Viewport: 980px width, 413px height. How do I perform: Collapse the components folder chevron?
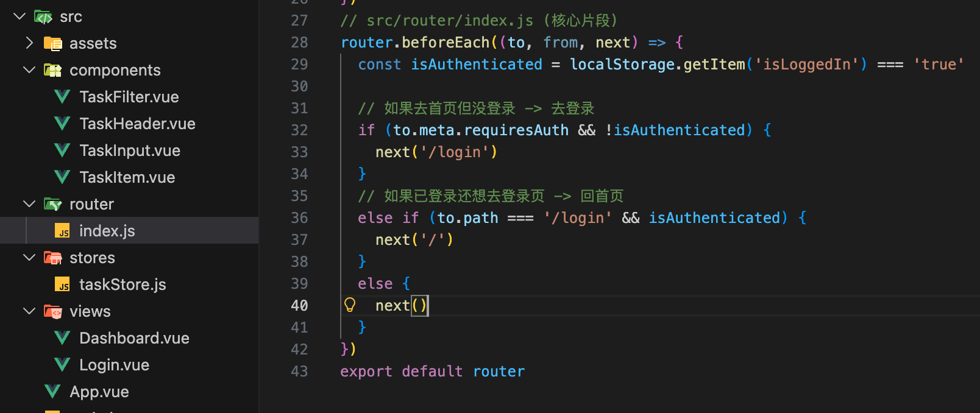click(x=29, y=70)
